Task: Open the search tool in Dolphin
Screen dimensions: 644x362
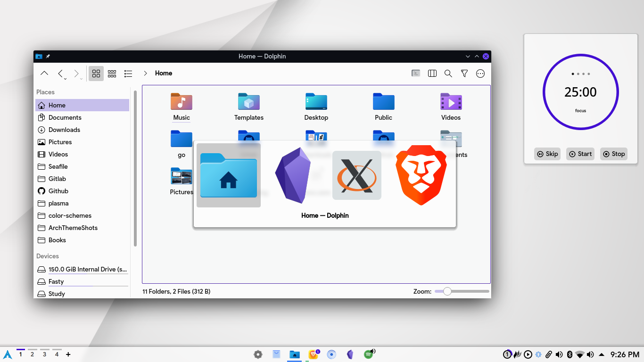Action: pos(448,73)
